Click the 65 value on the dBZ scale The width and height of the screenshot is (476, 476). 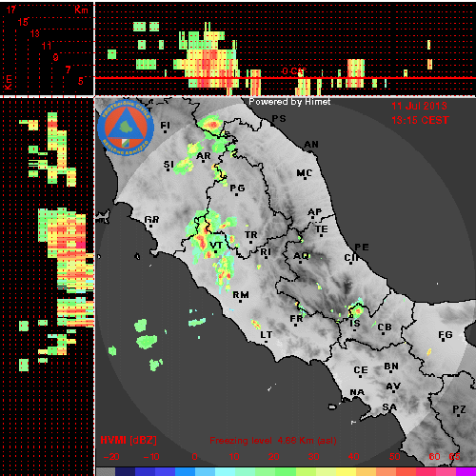[x=454, y=457]
